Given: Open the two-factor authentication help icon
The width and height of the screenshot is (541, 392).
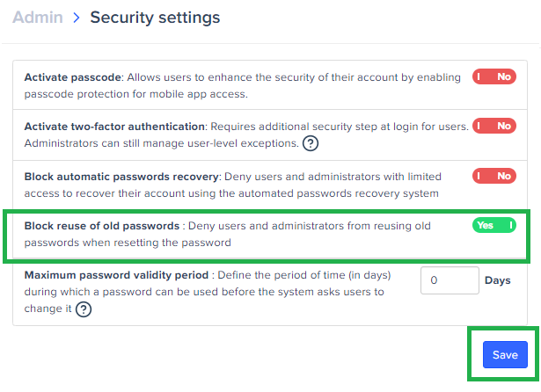Looking at the screenshot, I should (x=310, y=143).
